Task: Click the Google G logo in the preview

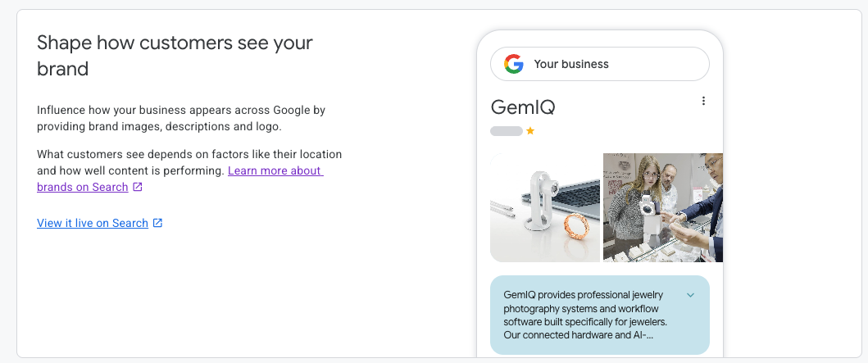Action: pos(514,64)
